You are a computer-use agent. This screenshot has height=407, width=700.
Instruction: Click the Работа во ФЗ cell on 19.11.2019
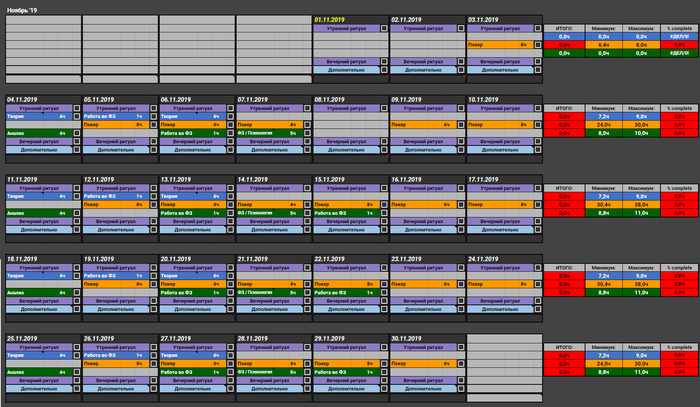pos(116,276)
